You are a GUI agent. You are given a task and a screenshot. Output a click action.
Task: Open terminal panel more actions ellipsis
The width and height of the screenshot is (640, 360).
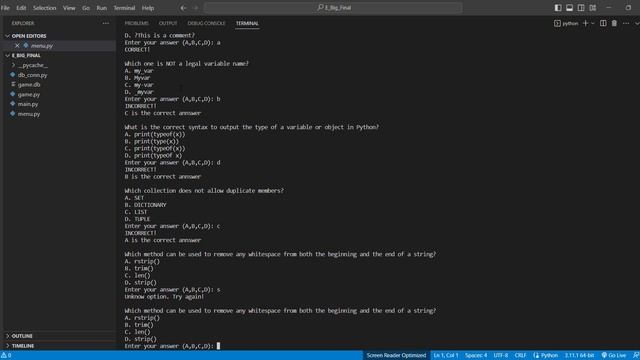tap(626, 23)
